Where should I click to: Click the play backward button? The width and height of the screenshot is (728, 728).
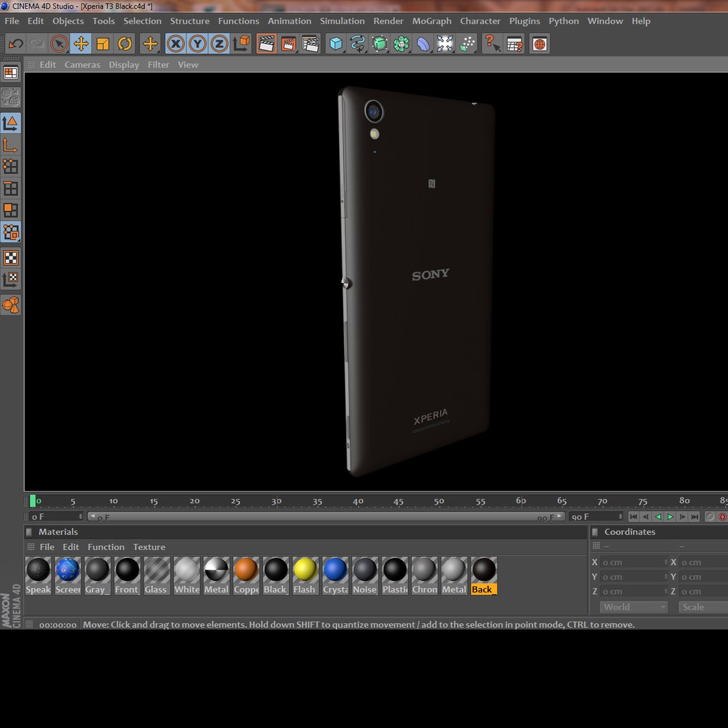pos(658,517)
